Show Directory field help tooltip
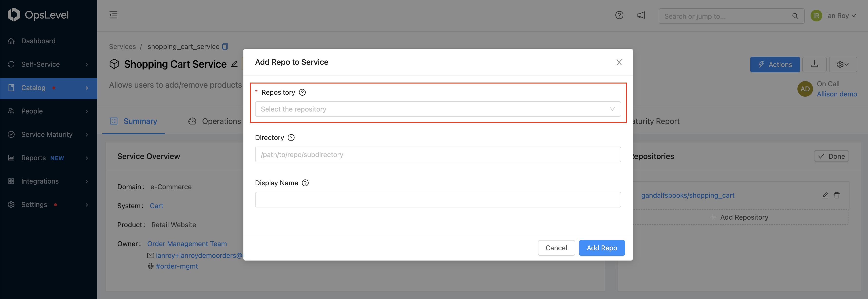This screenshot has height=299, width=868. click(x=291, y=138)
